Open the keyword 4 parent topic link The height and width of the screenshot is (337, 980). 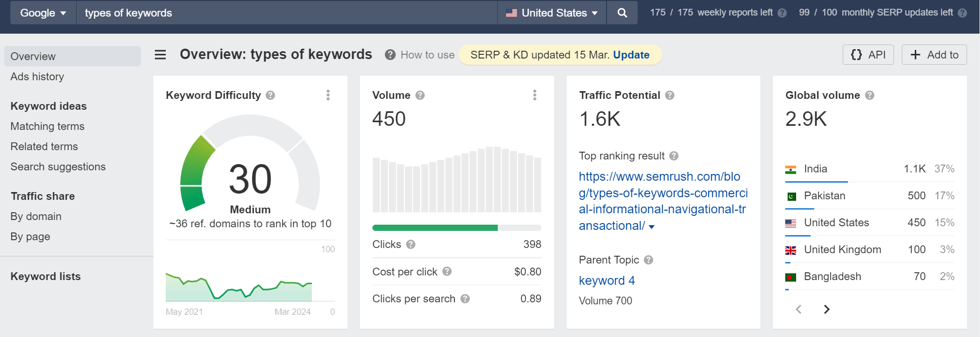click(607, 281)
